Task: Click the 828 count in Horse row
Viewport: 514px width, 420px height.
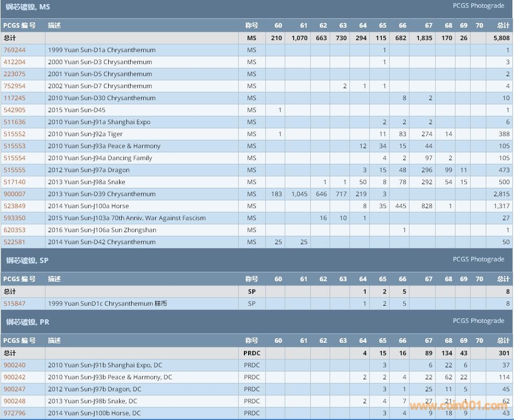Action: tap(427, 206)
